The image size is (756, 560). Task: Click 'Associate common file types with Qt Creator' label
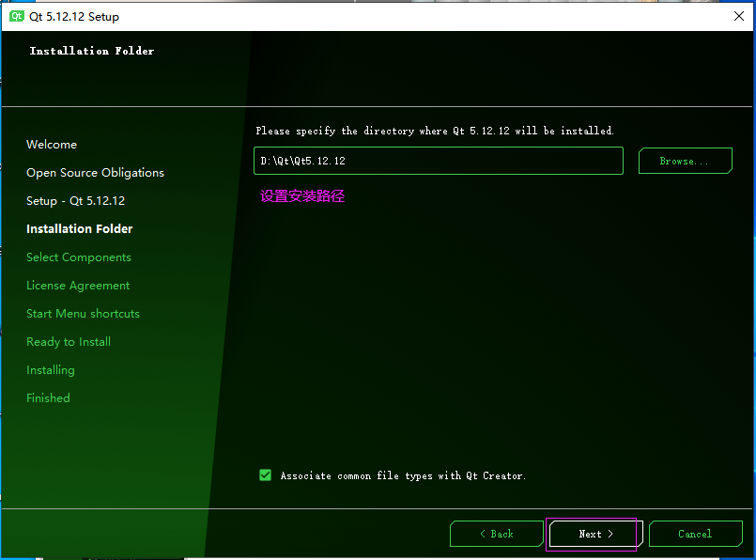click(403, 475)
